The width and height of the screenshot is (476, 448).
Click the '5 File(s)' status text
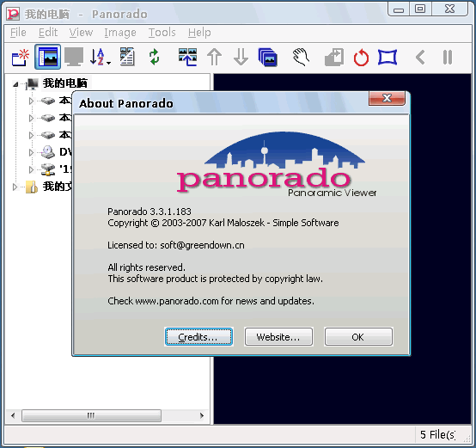[437, 434]
